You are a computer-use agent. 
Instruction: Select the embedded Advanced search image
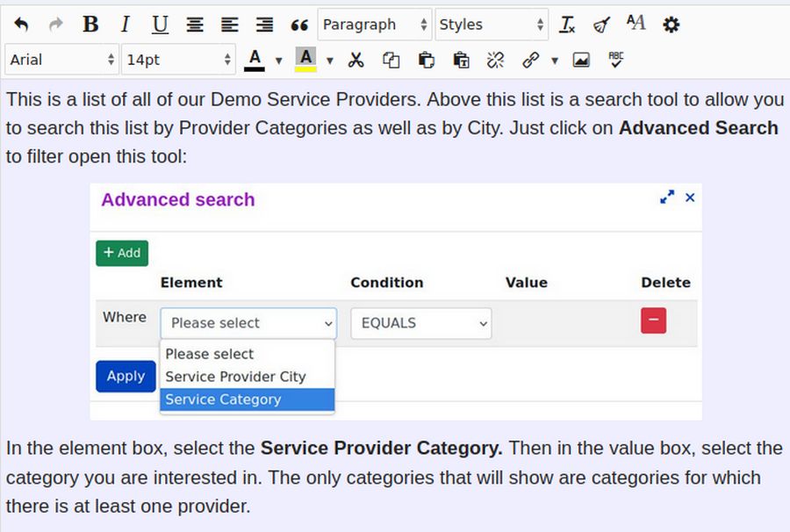coord(395,301)
